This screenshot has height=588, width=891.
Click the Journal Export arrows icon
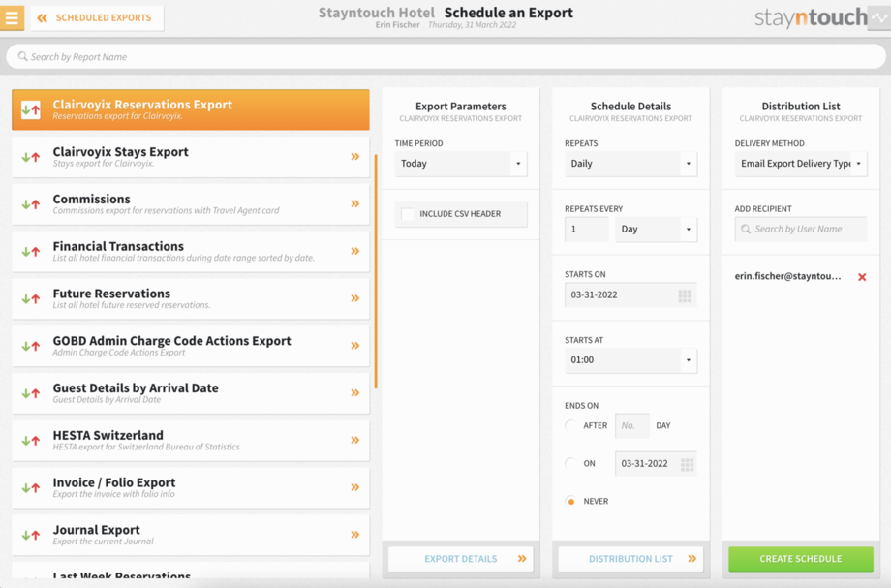click(x=31, y=534)
